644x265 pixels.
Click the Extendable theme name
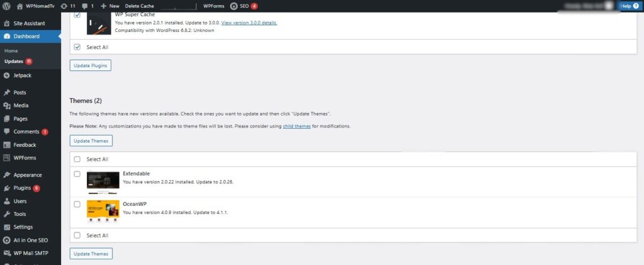(x=136, y=173)
